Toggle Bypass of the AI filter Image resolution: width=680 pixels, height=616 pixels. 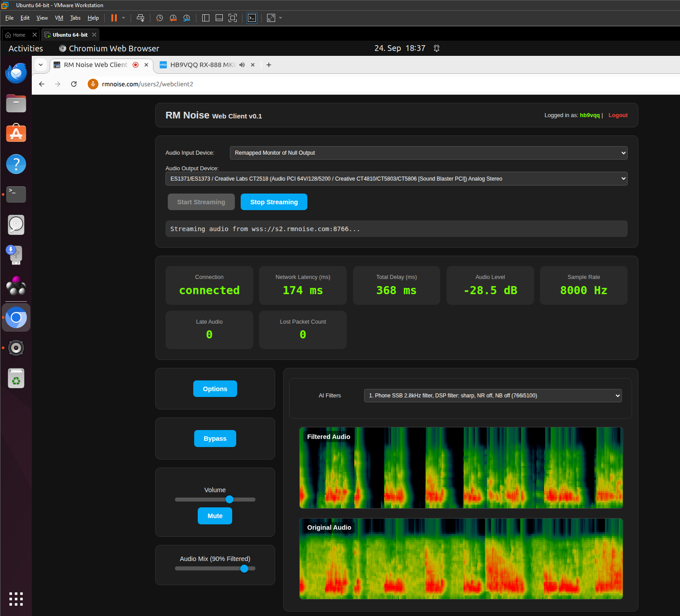215,439
